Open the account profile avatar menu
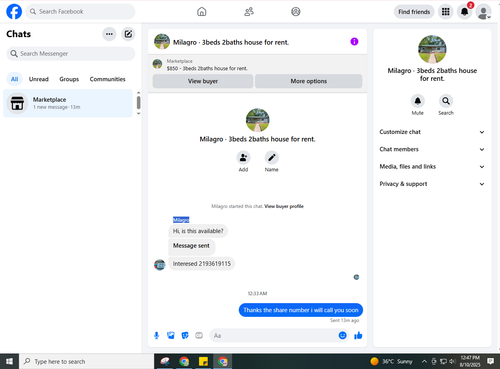Image resolution: width=500 pixels, height=369 pixels. click(483, 12)
